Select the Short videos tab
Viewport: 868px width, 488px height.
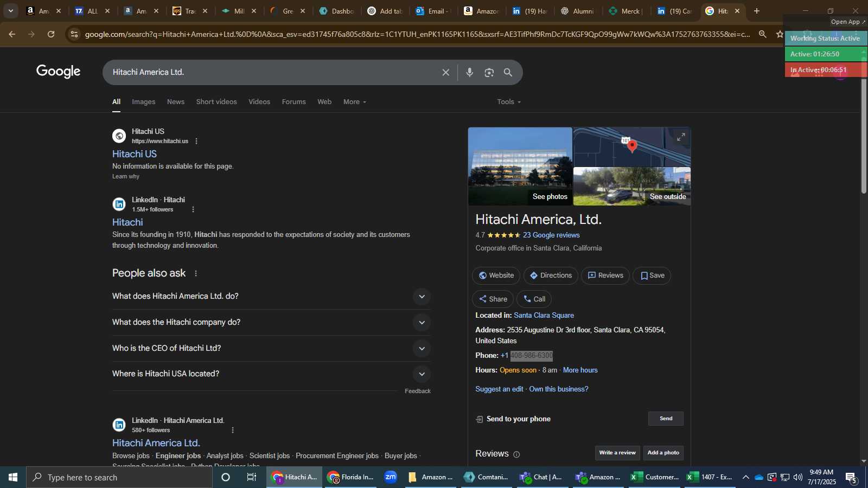coord(216,102)
